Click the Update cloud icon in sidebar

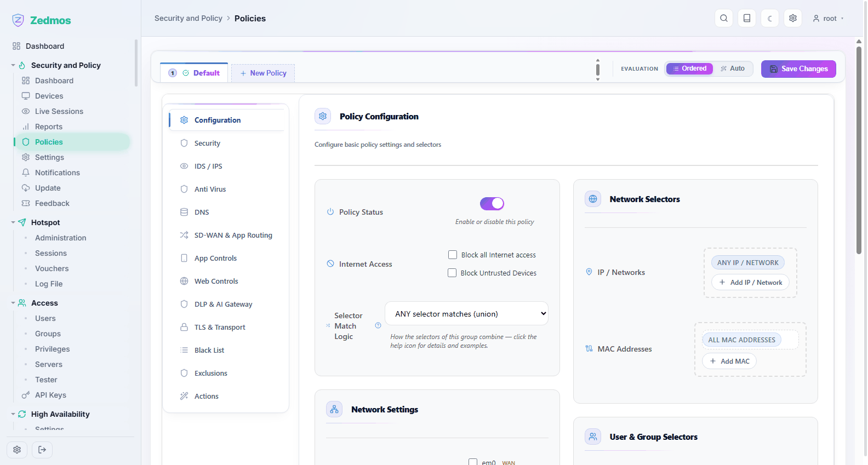[x=26, y=188]
